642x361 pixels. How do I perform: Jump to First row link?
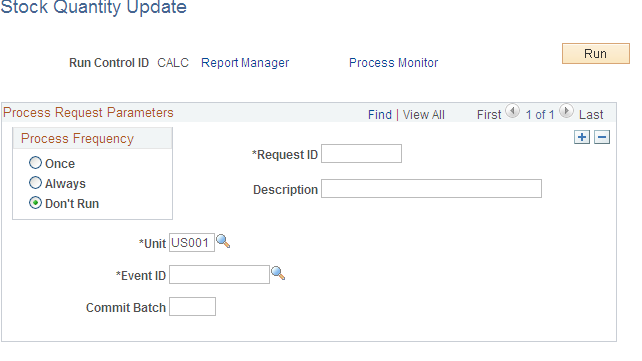tap(489, 115)
